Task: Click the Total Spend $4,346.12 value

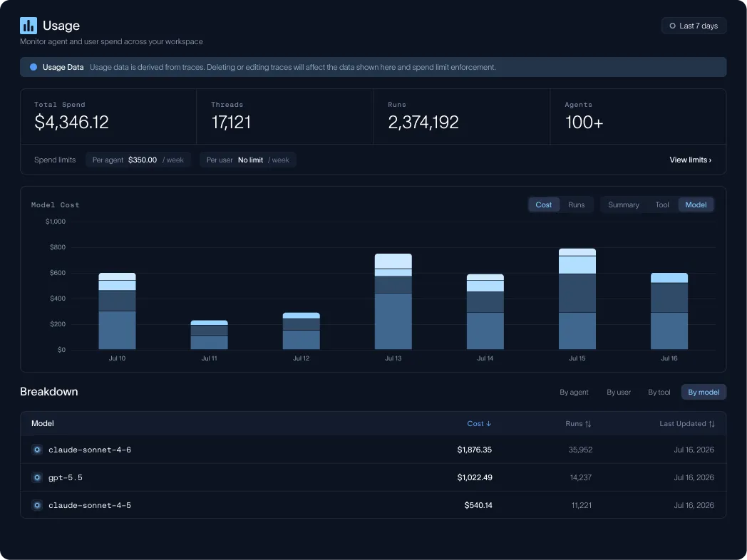Action: (71, 123)
